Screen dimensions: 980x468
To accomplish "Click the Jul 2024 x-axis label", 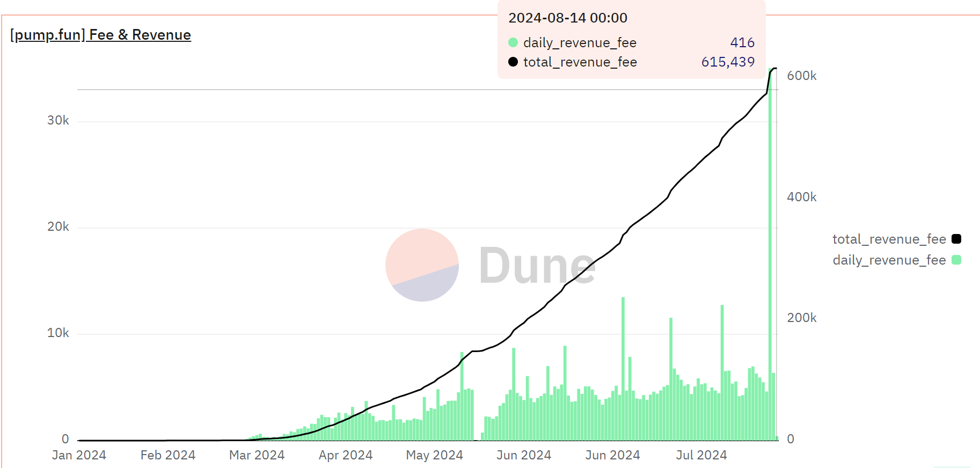I will tap(701, 455).
